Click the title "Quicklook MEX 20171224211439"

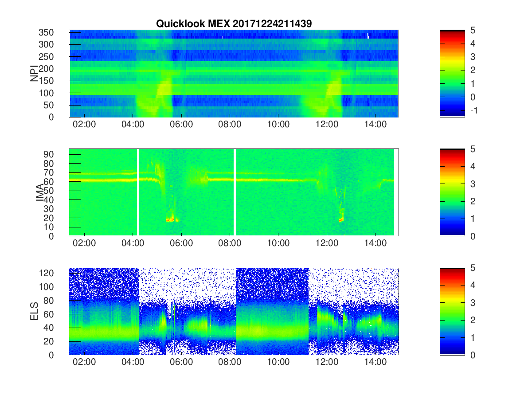click(234, 24)
